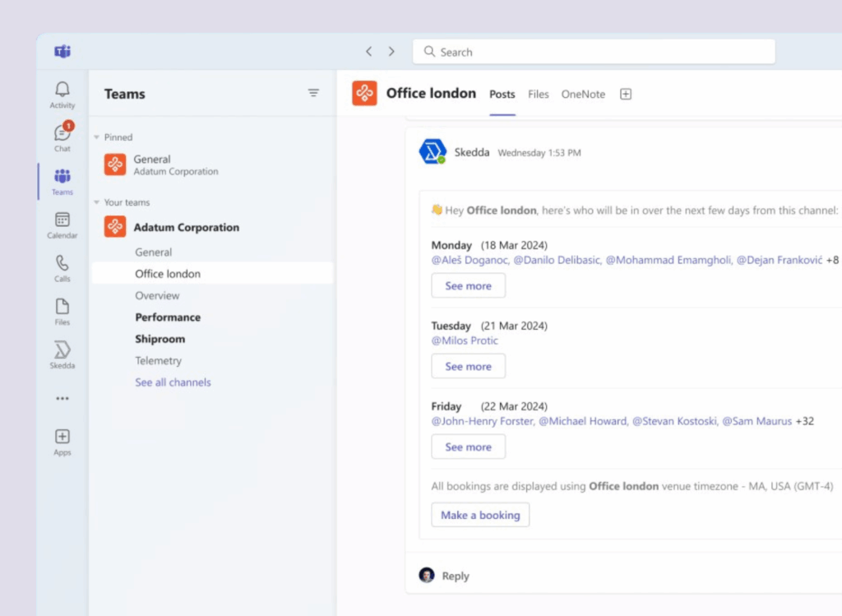Viewport: 842px width, 616px height.
Task: Collapse the Your teams section
Action: pos(96,202)
